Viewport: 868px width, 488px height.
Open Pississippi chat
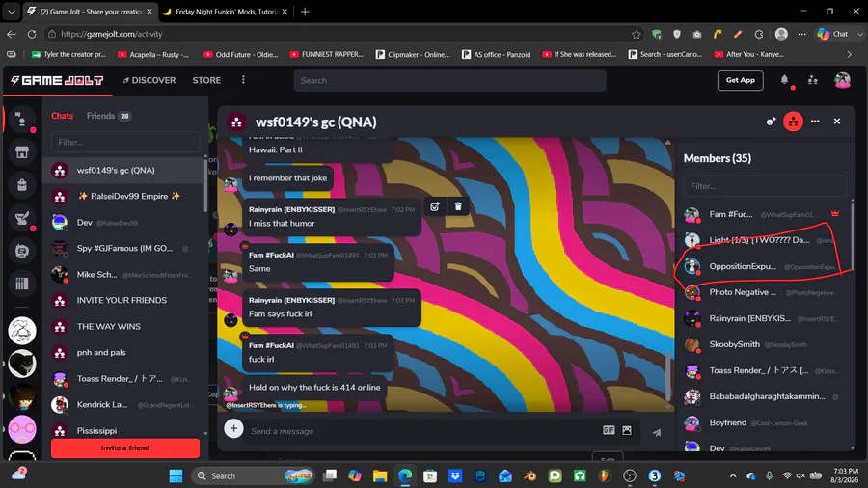[x=122, y=430]
